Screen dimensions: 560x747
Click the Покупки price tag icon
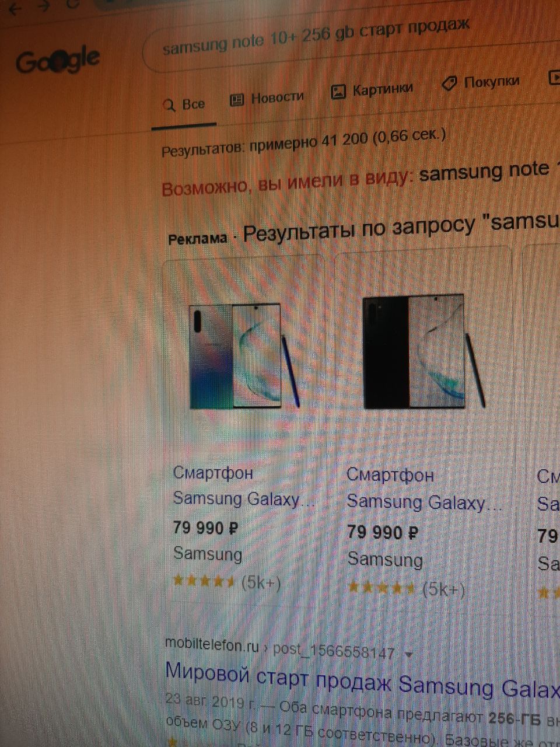[x=449, y=83]
